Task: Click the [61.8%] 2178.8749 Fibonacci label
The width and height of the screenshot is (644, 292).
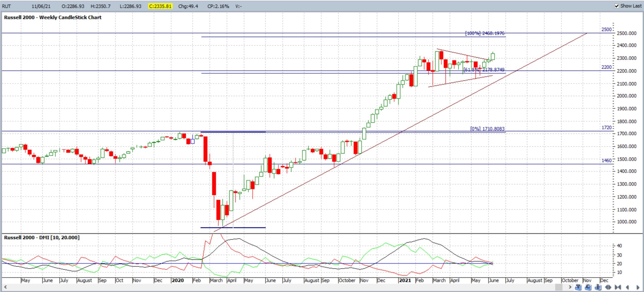Action: pyautogui.click(x=484, y=70)
